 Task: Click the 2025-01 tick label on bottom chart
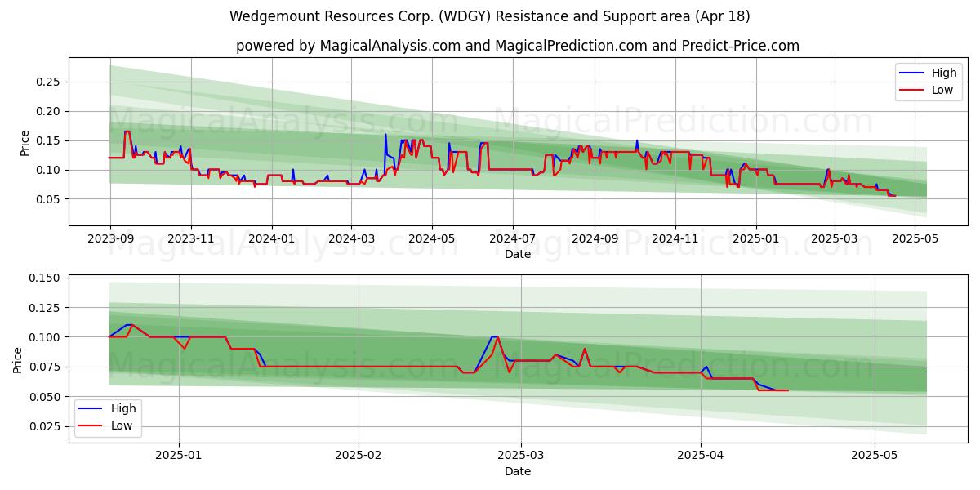tap(179, 456)
